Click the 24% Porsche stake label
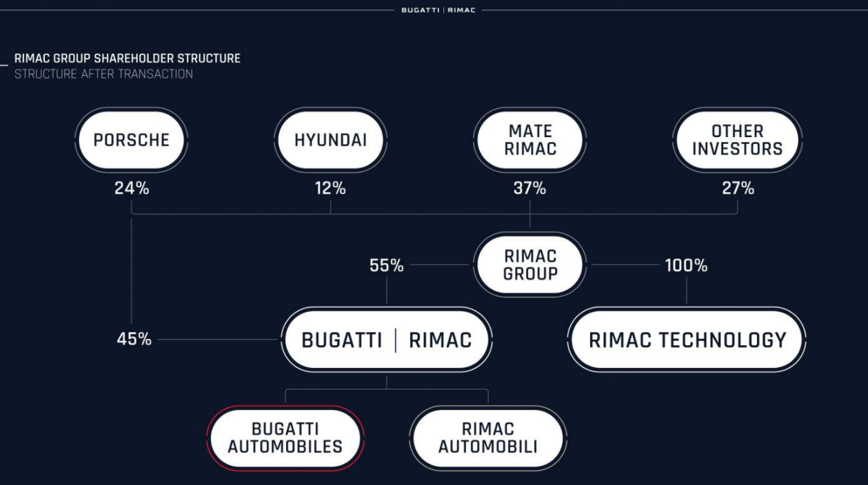Screen dimensions: 868x485 click(131, 188)
